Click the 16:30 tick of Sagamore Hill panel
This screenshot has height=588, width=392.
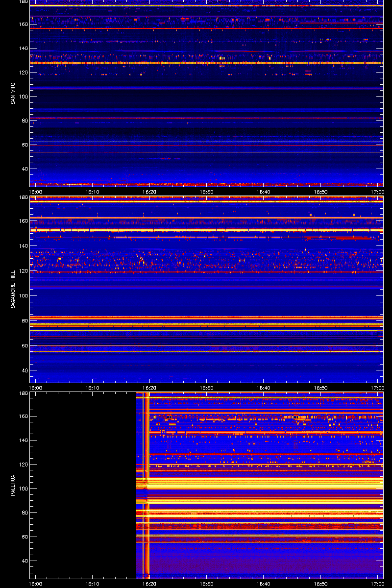tap(207, 388)
